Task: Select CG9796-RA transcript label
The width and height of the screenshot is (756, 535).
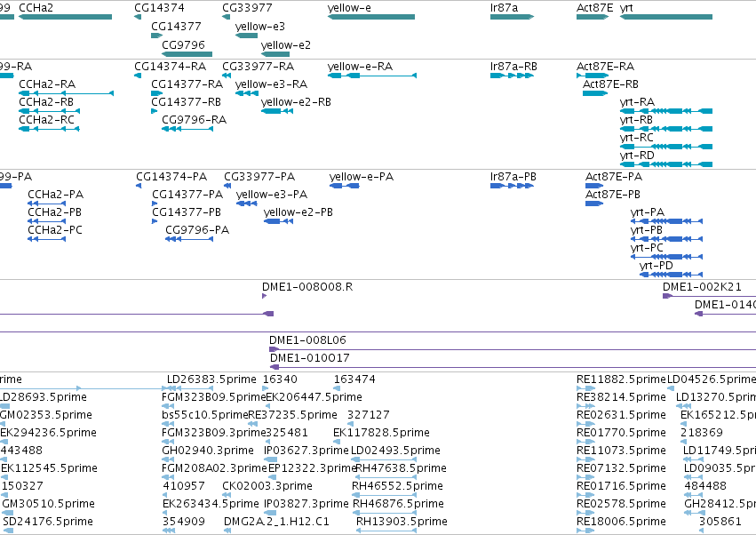Action: 194,120
